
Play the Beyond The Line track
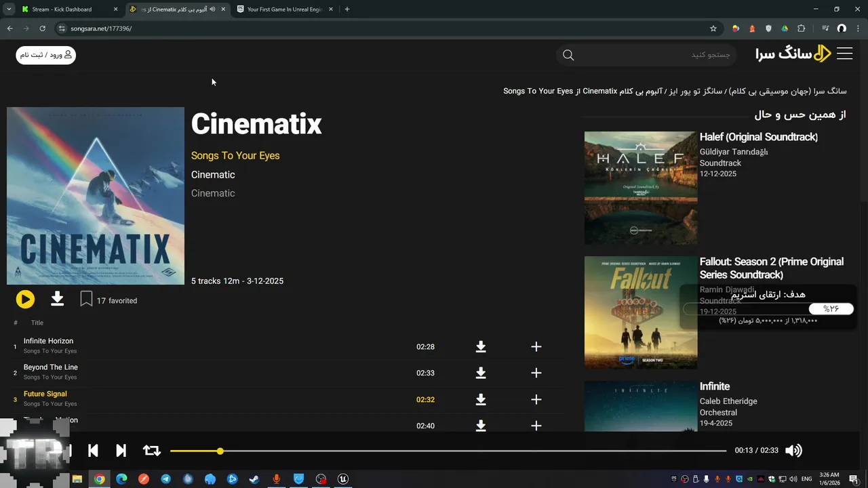coord(51,367)
